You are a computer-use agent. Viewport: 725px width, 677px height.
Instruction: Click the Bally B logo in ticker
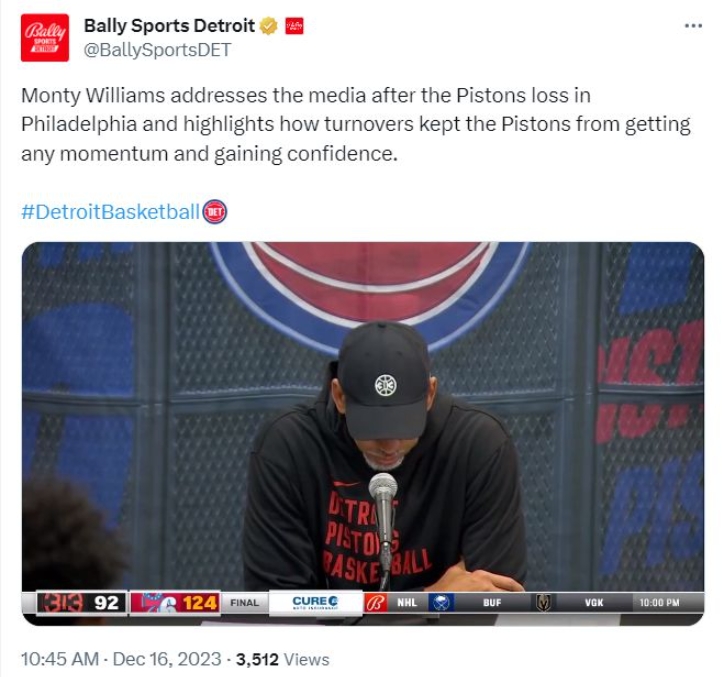[x=375, y=603]
